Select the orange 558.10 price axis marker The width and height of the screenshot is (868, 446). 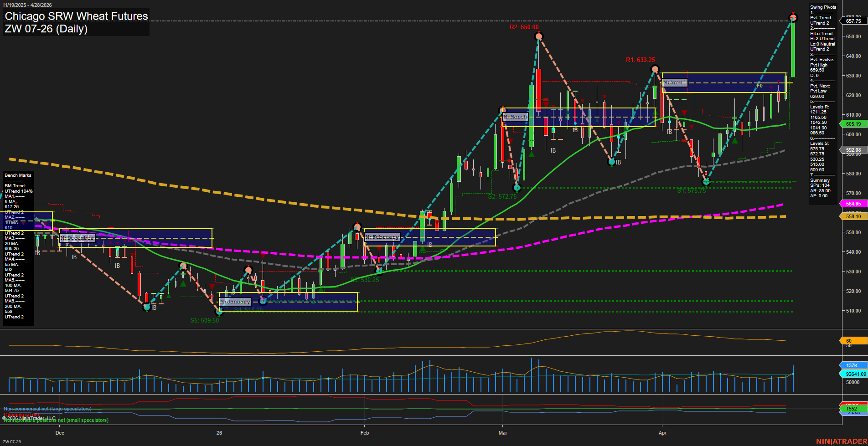pos(853,216)
